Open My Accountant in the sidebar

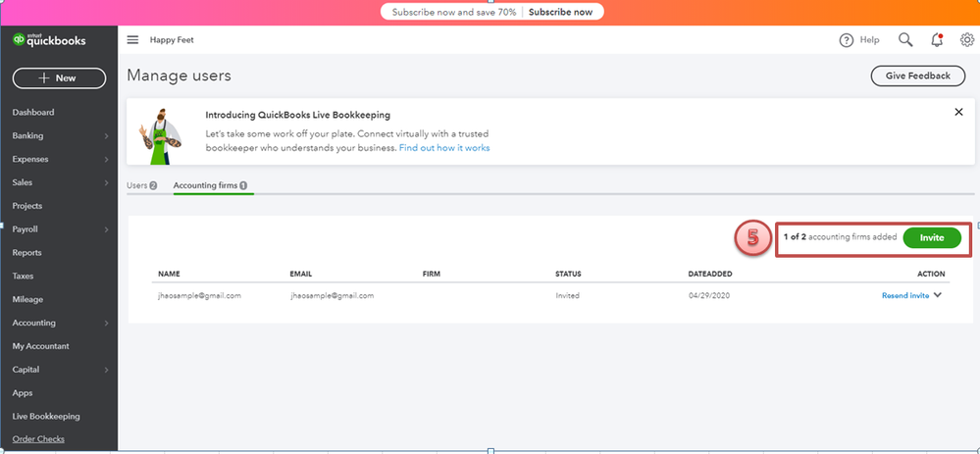coord(40,346)
